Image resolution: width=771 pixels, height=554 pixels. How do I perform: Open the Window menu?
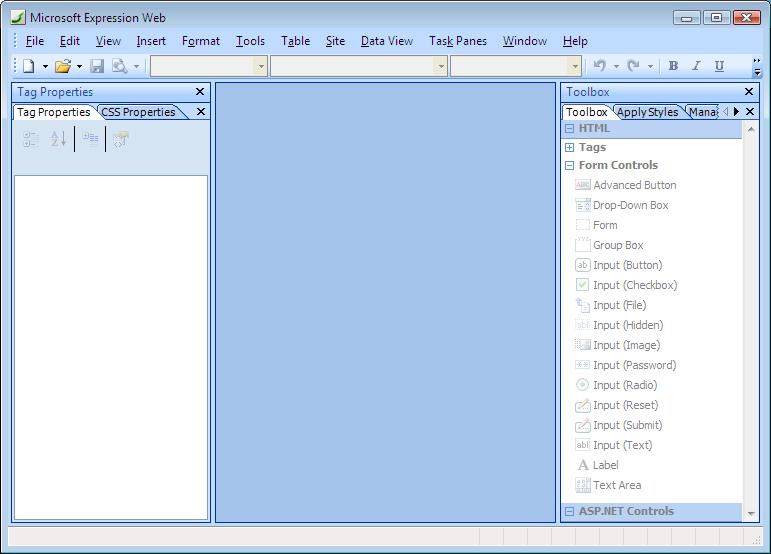(525, 41)
